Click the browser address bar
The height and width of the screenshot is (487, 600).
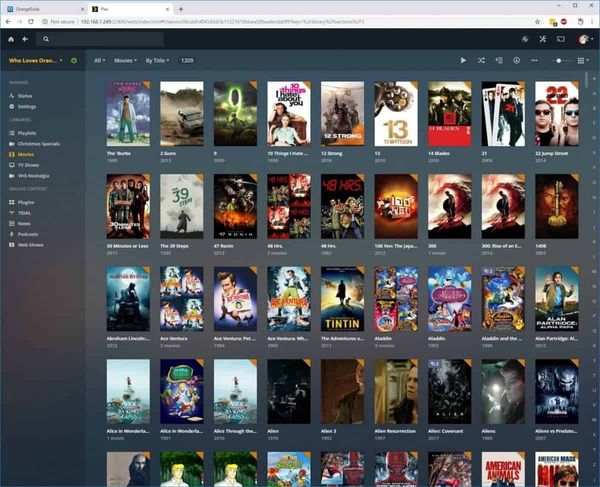[x=287, y=22]
